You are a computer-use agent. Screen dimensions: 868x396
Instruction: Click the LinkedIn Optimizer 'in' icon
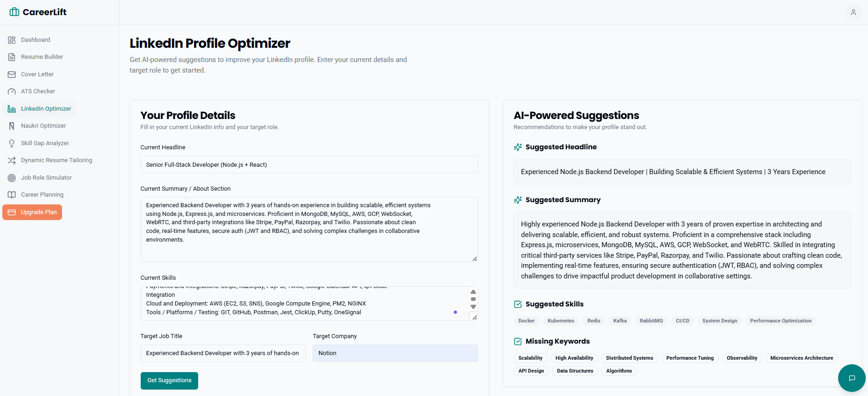point(12,108)
